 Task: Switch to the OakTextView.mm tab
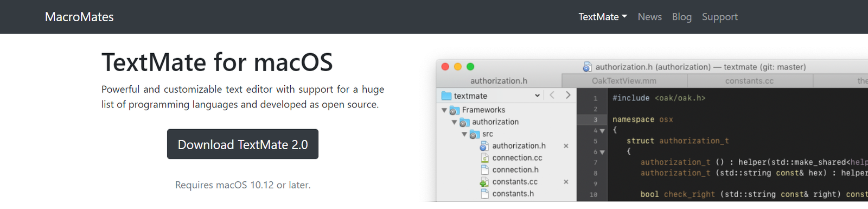click(624, 81)
